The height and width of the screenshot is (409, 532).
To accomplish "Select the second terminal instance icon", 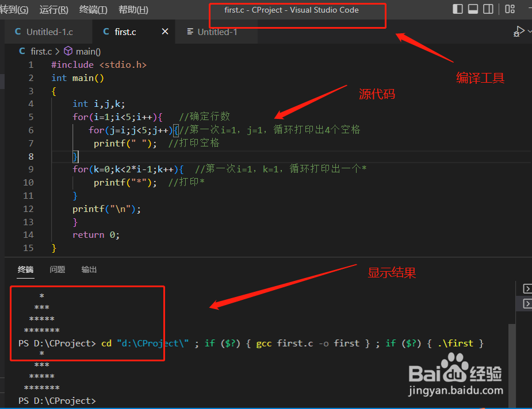I will [x=527, y=303].
